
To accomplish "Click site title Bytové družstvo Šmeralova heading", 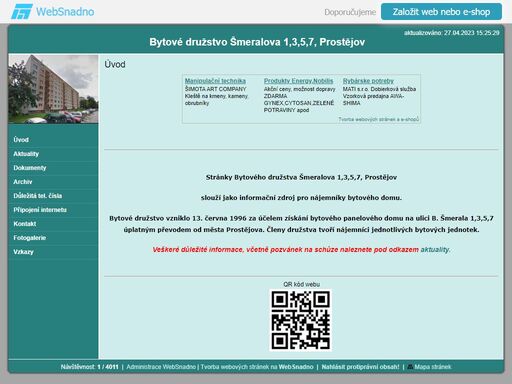I will [257, 42].
